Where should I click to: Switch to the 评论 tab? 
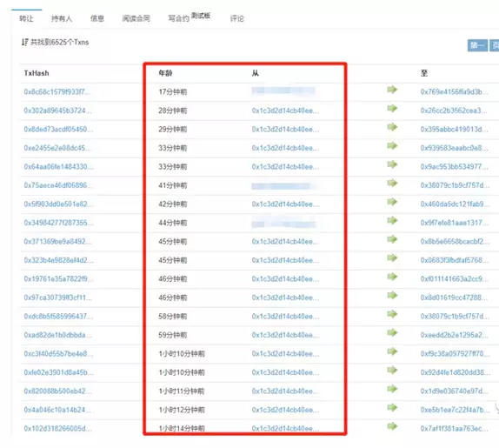point(237,18)
